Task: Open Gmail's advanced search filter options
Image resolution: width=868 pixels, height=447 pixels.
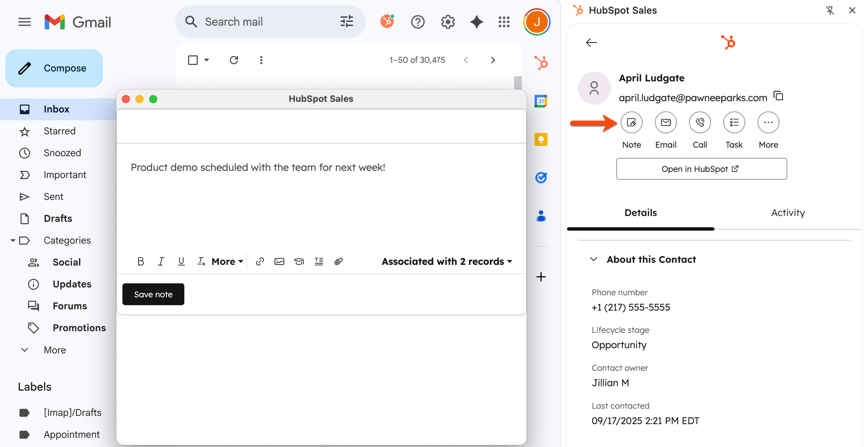Action: point(346,21)
